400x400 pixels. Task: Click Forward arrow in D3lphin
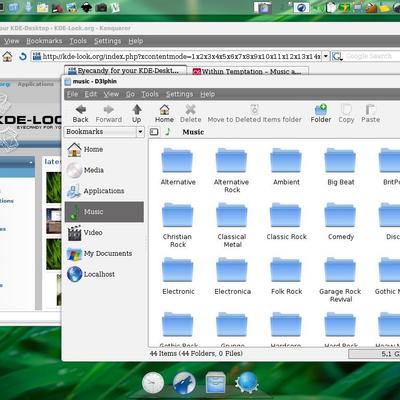pyautogui.click(x=109, y=114)
